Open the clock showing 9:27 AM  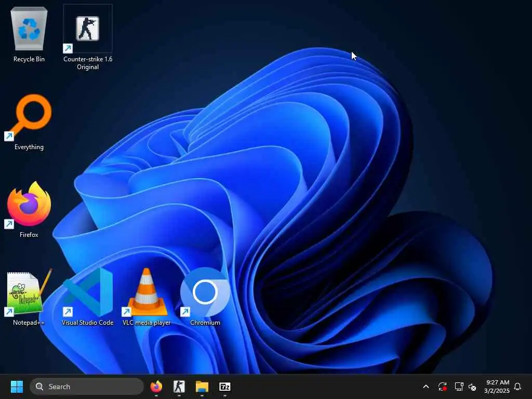497,387
